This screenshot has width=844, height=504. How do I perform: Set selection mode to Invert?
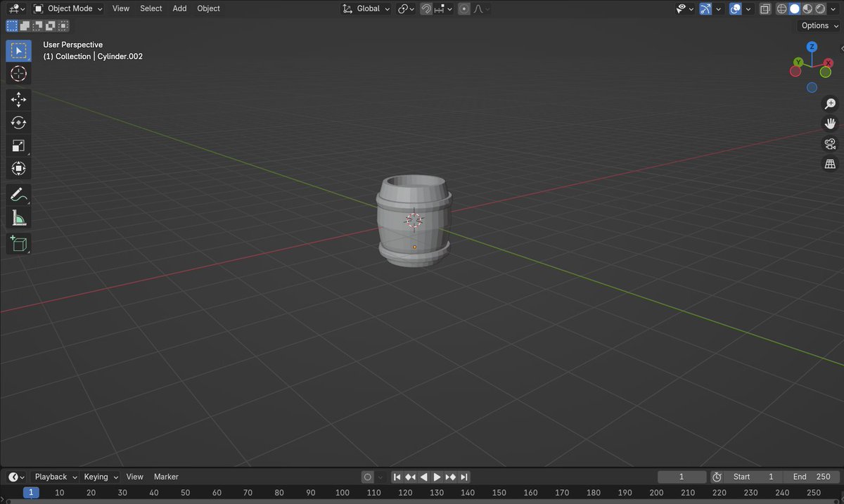[51, 26]
